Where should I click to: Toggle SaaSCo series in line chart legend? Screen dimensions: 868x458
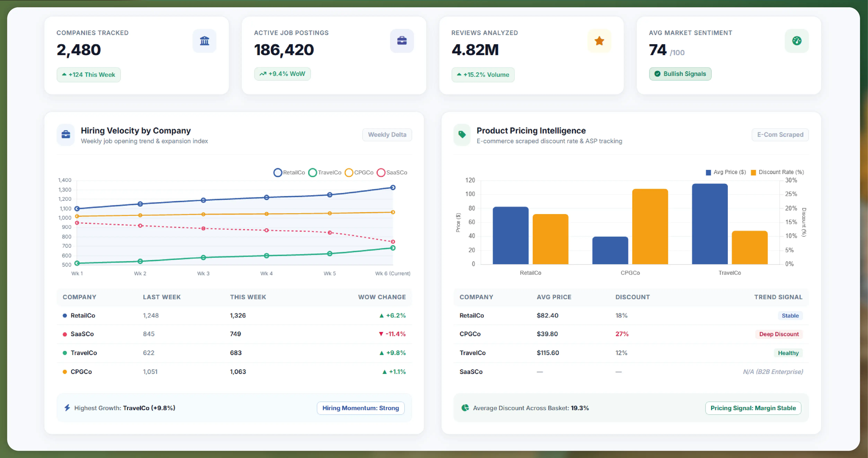coord(392,172)
